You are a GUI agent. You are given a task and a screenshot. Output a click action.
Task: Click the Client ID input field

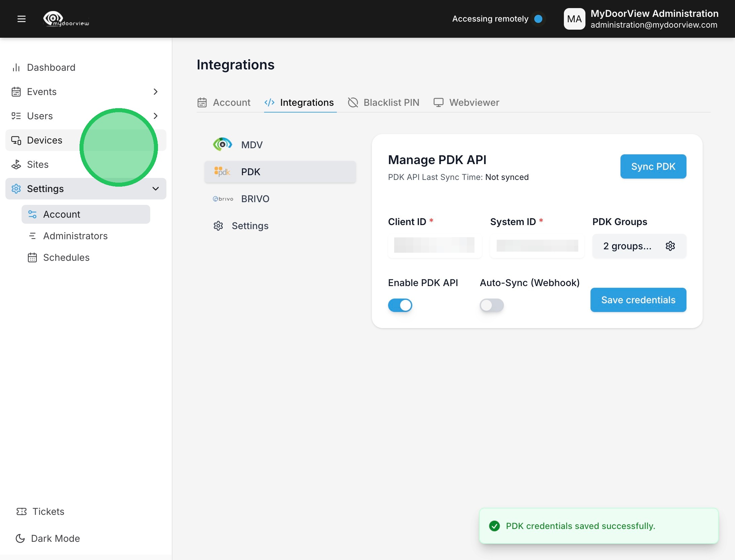435,245
